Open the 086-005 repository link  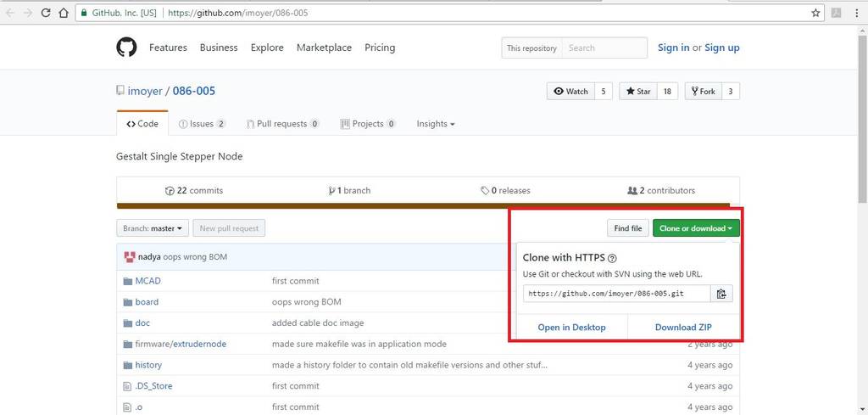click(194, 91)
